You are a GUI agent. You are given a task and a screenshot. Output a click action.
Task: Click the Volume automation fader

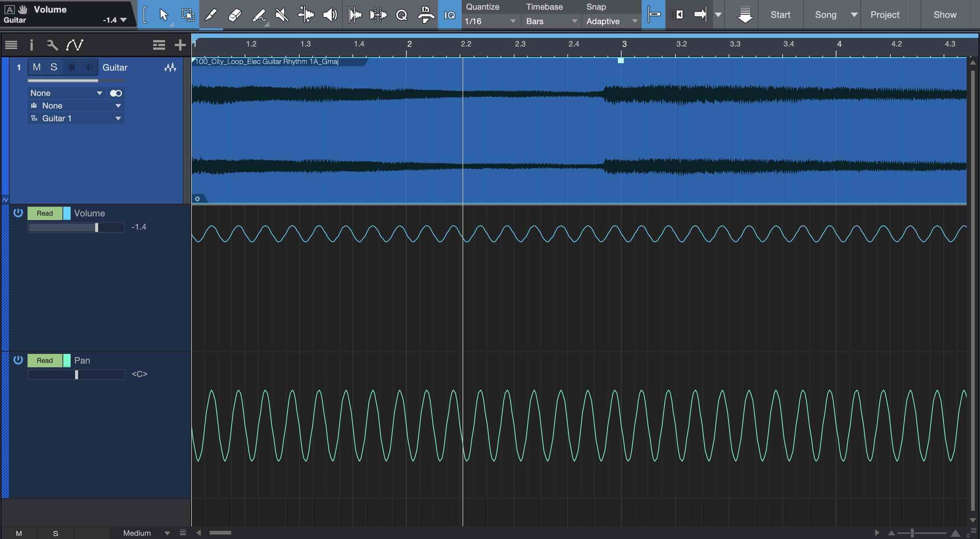click(x=96, y=227)
